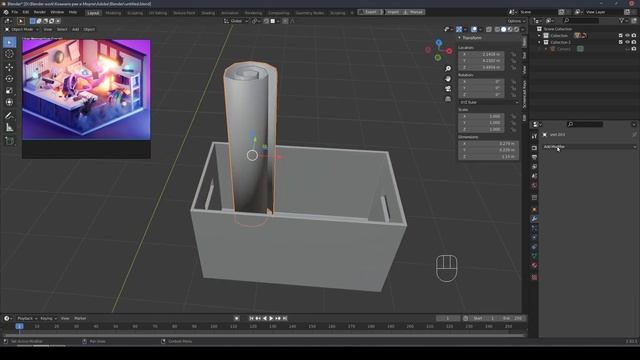Select the Annotate tool

pyautogui.click(x=9, y=116)
